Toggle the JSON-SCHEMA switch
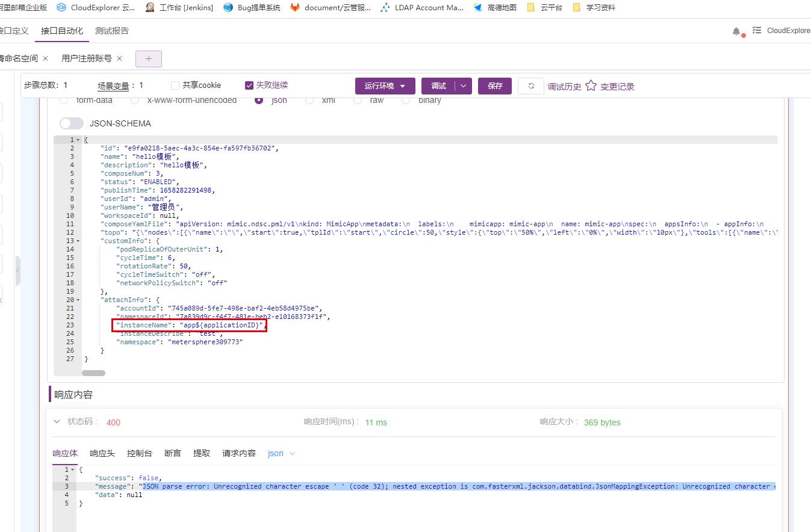The width and height of the screenshot is (811, 532). 71,123
